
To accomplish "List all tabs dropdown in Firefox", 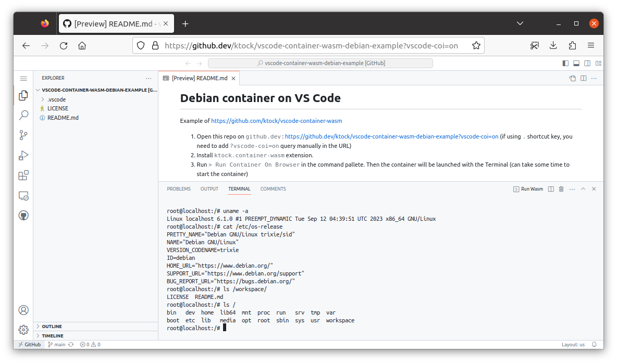I will (520, 23).
